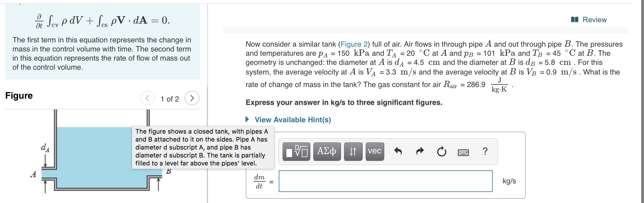
Task: Advance to figure 2 with the right chevron
Action: 192,98
